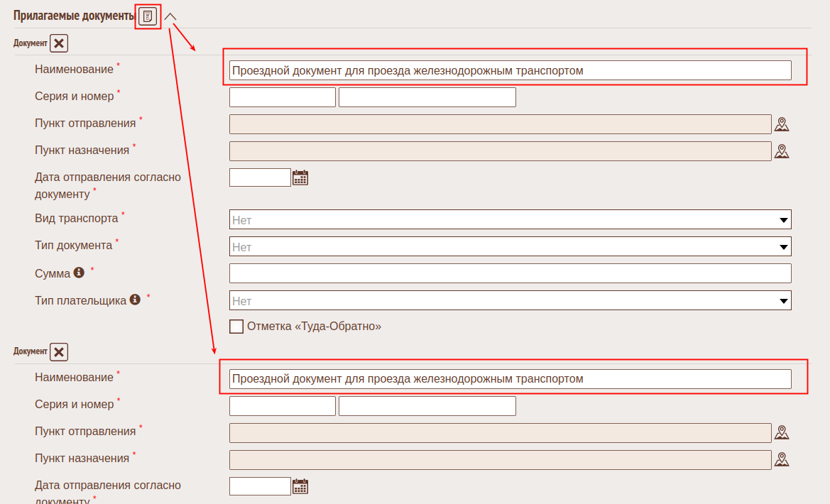Click the Сумма input field
The width and height of the screenshot is (830, 504).
(510, 273)
